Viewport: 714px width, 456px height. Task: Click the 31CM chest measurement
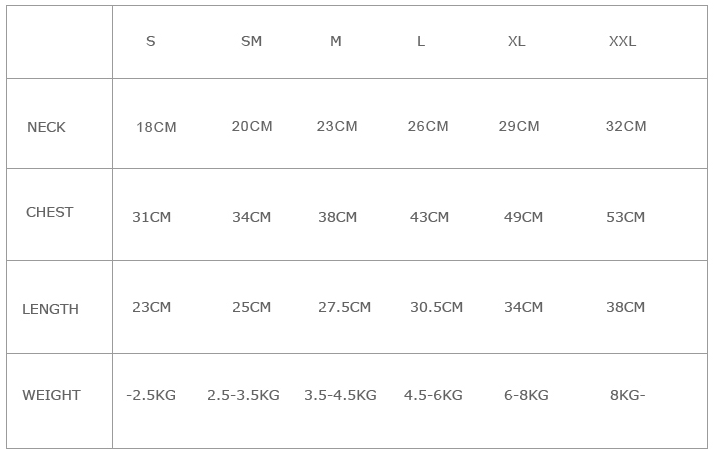[152, 217]
